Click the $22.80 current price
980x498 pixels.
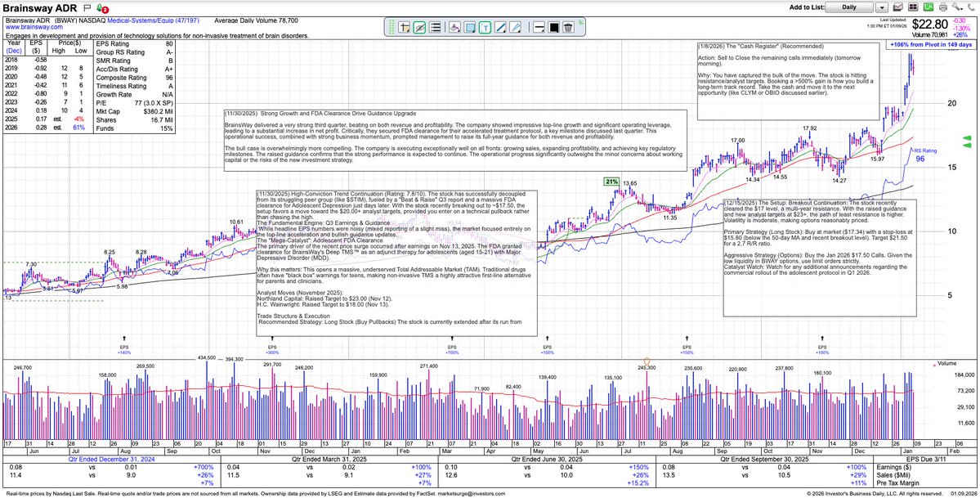click(x=931, y=25)
